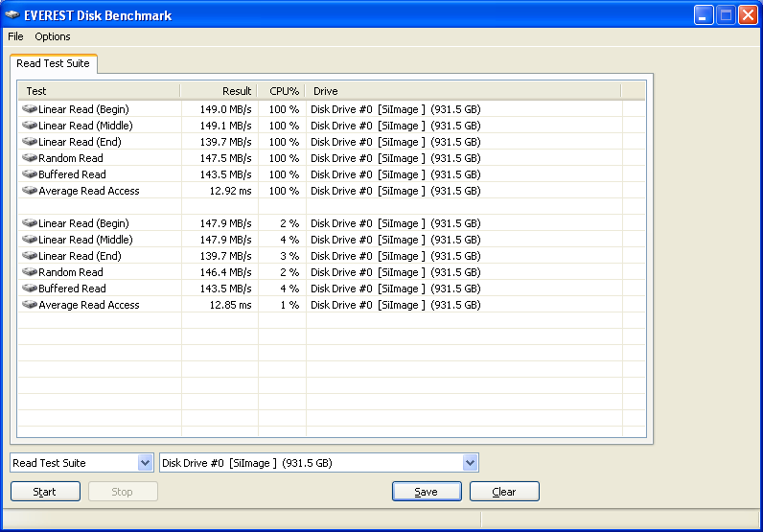This screenshot has width=763, height=532.
Task: Clear the benchmark results
Action: pyautogui.click(x=504, y=492)
